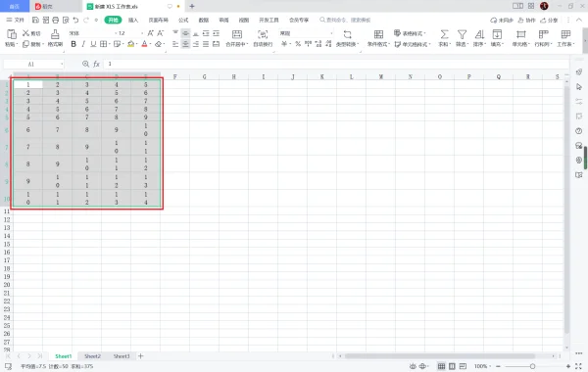This screenshot has width=588, height=372.
Task: Toggle center horizontal alignment
Action: [185, 44]
